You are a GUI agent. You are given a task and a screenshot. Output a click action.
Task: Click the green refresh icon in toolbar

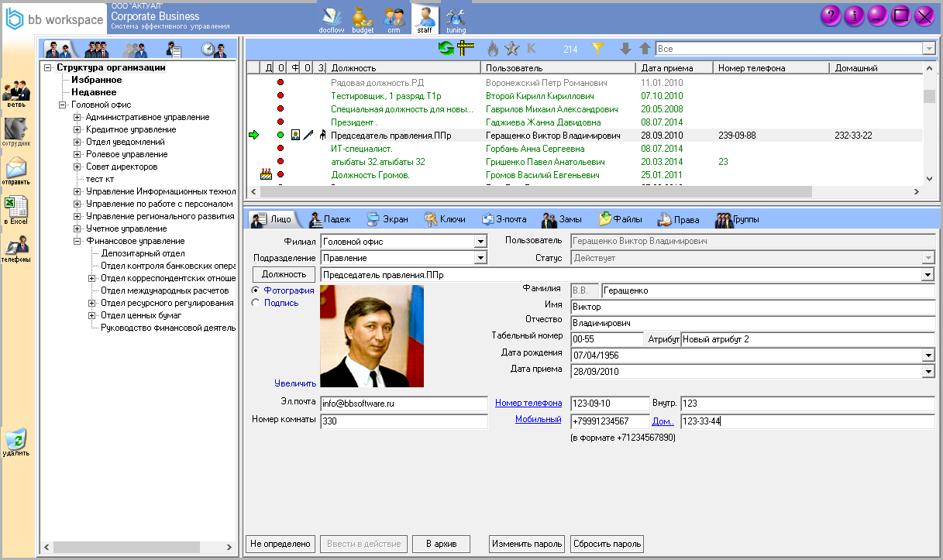point(445,49)
